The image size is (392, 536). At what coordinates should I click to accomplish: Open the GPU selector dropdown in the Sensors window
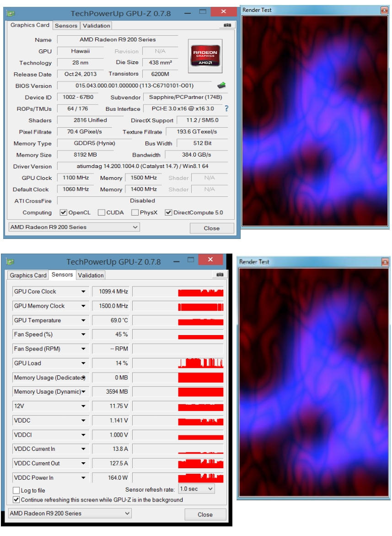[70, 514]
